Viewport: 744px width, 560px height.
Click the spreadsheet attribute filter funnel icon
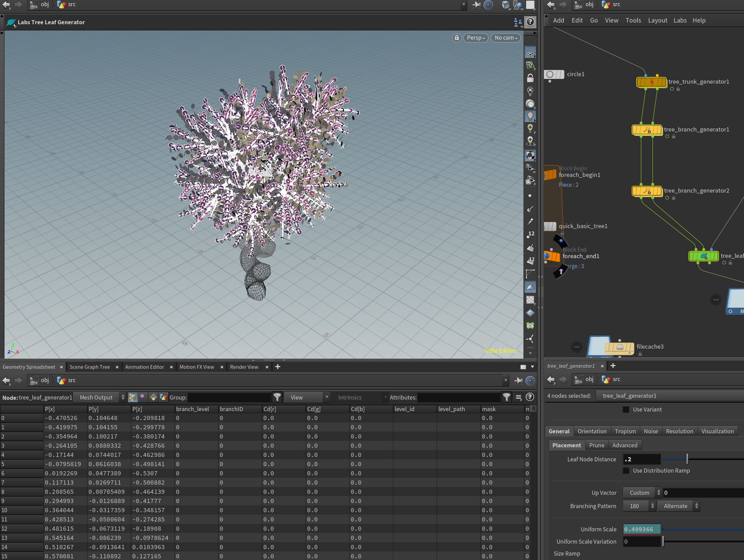pos(507,397)
